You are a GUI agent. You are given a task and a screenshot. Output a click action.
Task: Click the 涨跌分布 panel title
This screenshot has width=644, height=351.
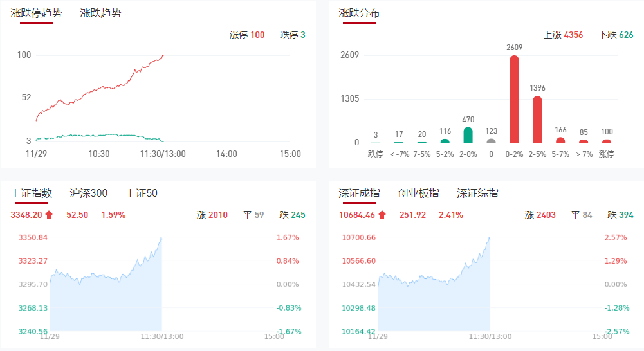click(359, 13)
